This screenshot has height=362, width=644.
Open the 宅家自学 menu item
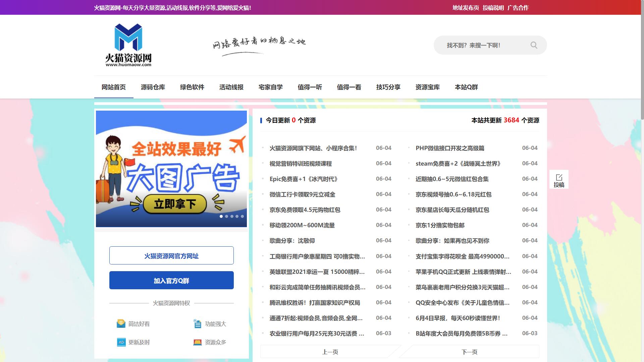271,87
